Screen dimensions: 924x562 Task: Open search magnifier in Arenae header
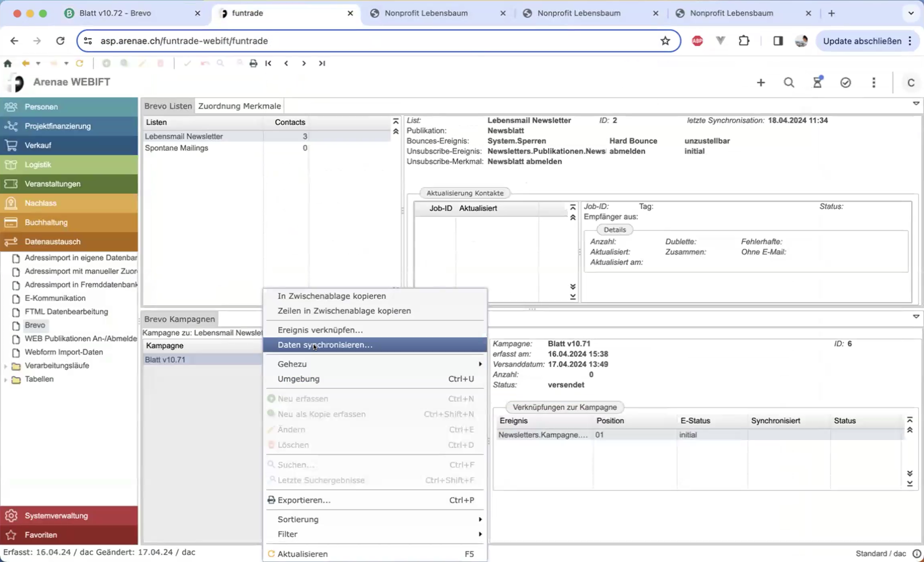coord(789,83)
